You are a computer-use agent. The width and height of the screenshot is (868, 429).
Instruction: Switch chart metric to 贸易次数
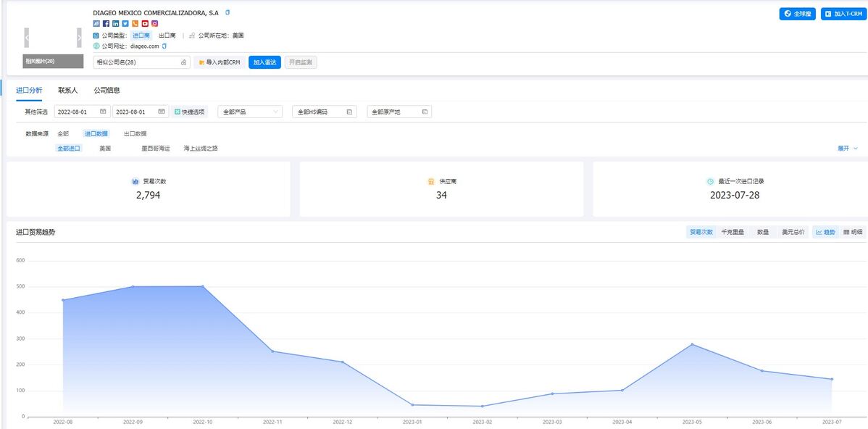click(701, 232)
